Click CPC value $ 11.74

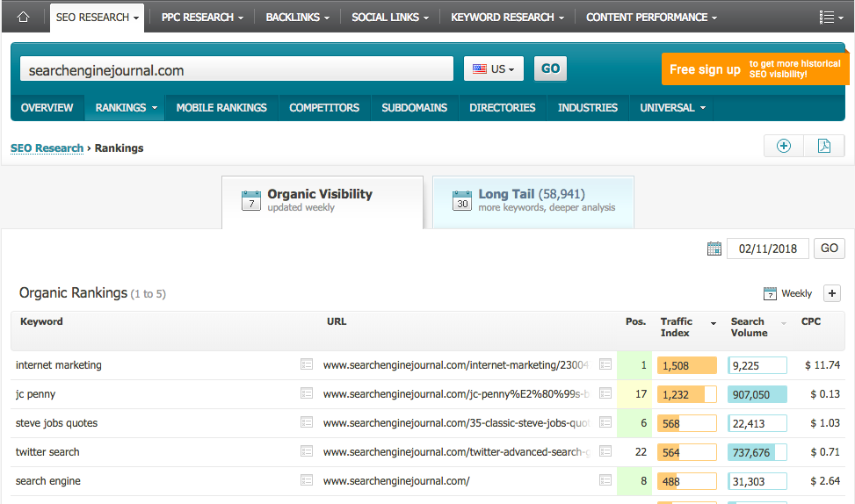[822, 365]
